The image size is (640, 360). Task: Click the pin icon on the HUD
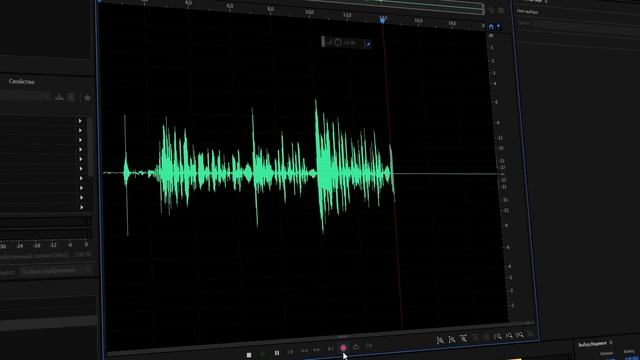(x=368, y=44)
